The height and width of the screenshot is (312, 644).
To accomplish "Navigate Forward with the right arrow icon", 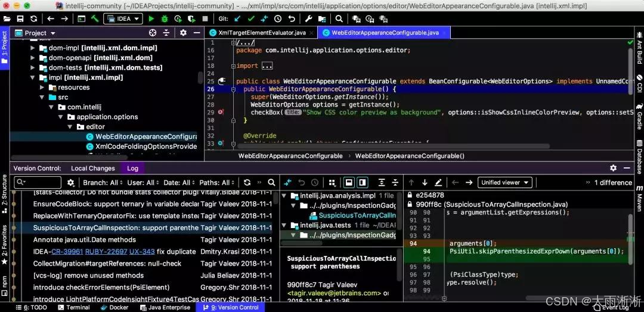I will (64, 19).
